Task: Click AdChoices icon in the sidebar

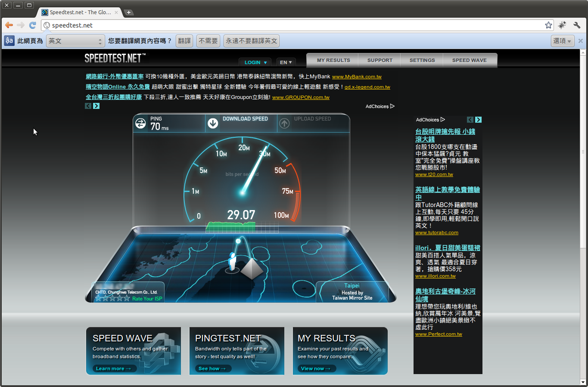Action: [443, 120]
